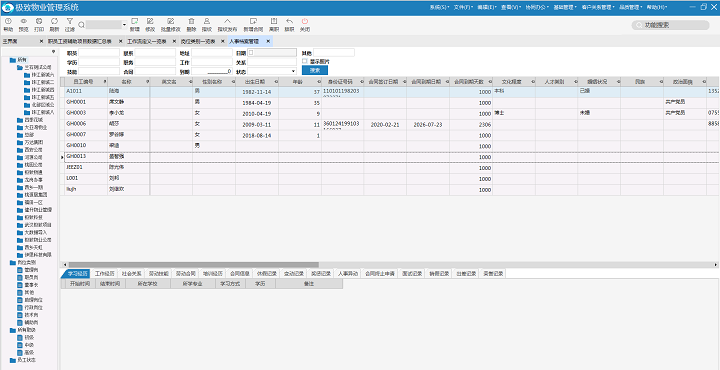Open the 协同办公 menu
This screenshot has width=720, height=370.
[536, 7]
